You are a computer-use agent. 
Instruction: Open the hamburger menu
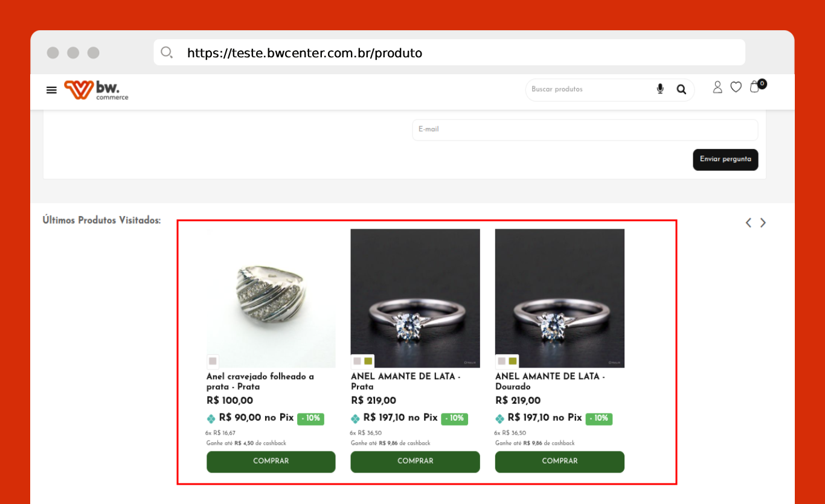pos(51,90)
